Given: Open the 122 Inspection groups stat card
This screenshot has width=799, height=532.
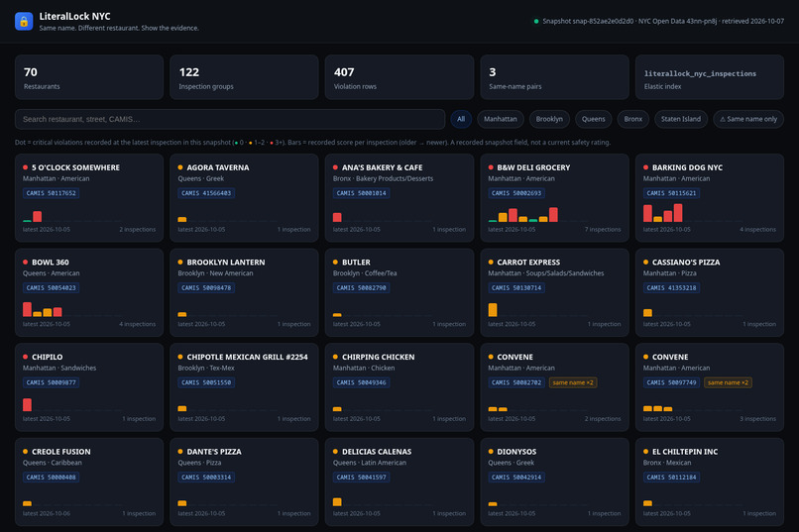Looking at the screenshot, I should point(244,77).
